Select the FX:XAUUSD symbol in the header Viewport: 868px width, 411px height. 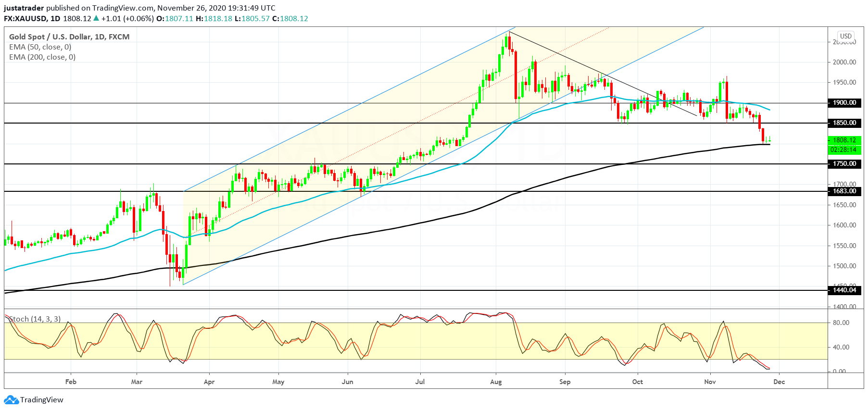click(26, 19)
